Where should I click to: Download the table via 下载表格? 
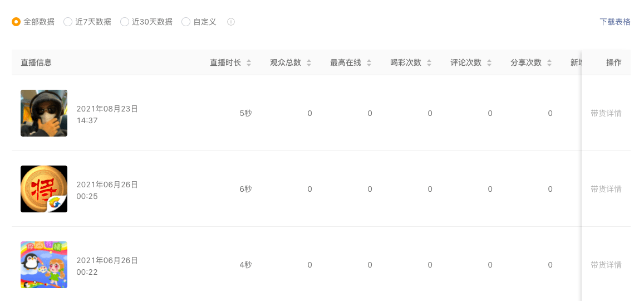(615, 22)
